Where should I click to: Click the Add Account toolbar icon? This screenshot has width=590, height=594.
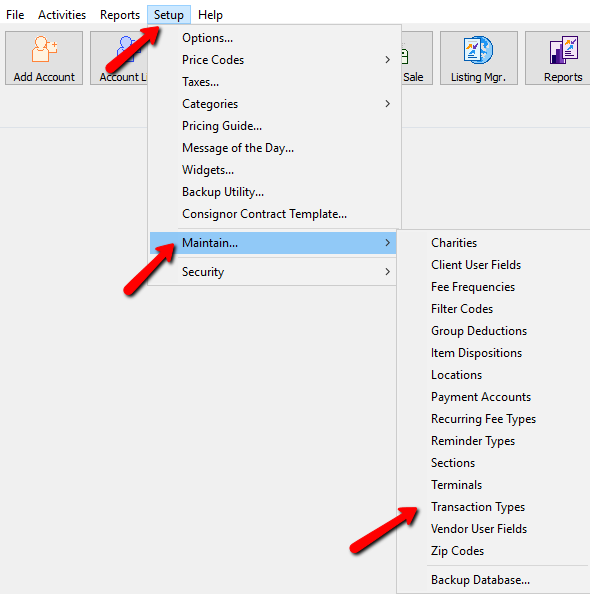pos(44,58)
